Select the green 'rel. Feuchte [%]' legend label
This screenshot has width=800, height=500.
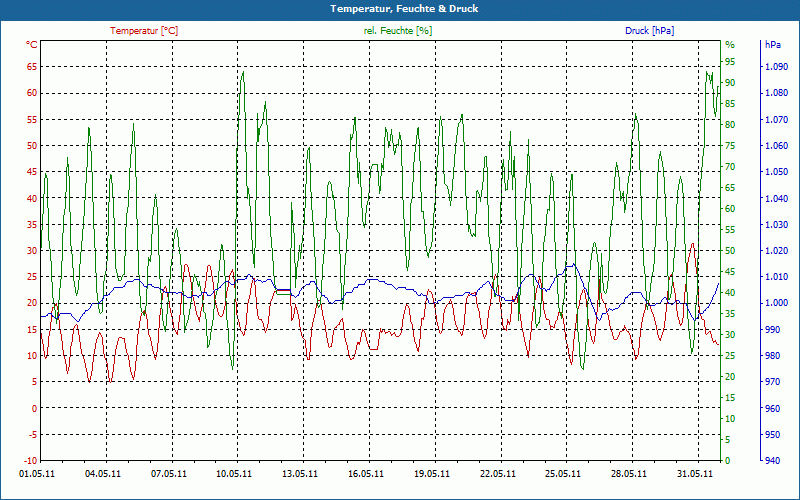pyautogui.click(x=398, y=31)
